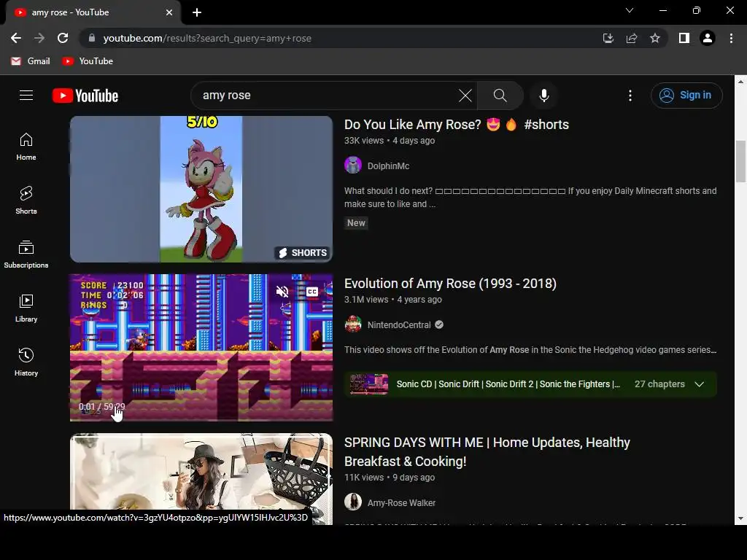747x560 pixels.
Task: Click the SHORTS badge on the thumbnail
Action: 303,253
